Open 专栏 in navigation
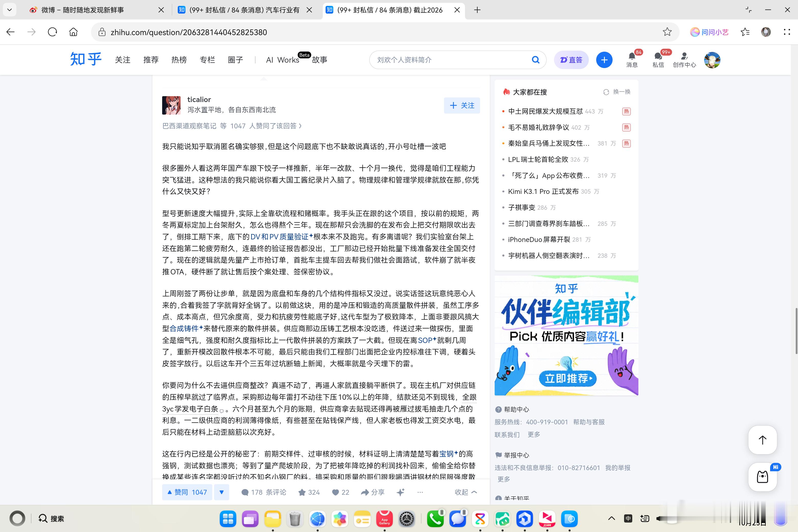Screen dimensions: 798x532 click(207, 60)
